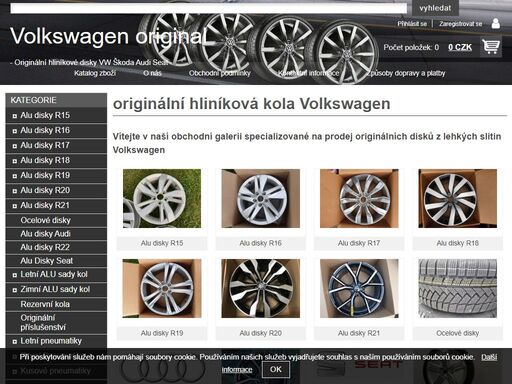
Task: Click the Přihlásit se link
Action: 412,24
